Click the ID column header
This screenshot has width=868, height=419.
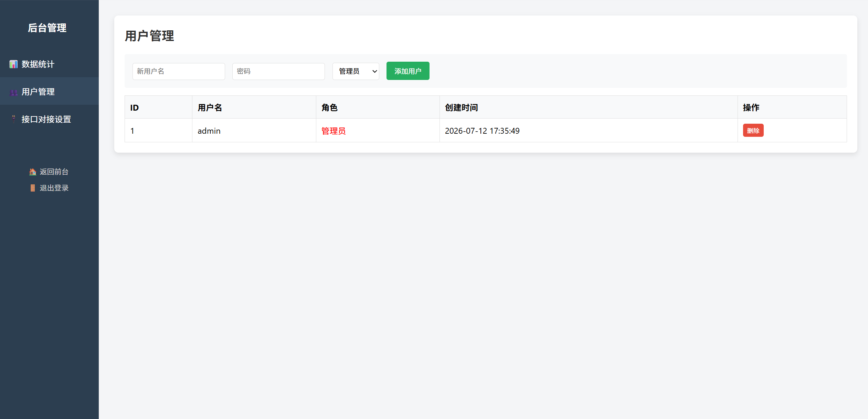pos(158,108)
